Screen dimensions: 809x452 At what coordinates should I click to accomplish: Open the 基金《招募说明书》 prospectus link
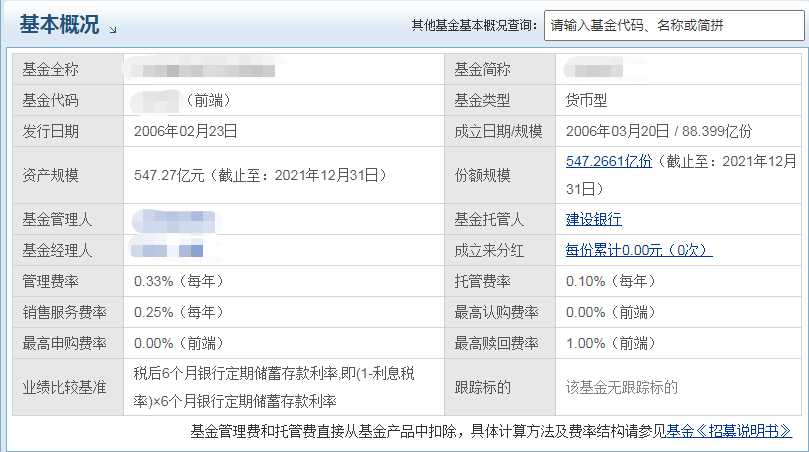(728, 431)
